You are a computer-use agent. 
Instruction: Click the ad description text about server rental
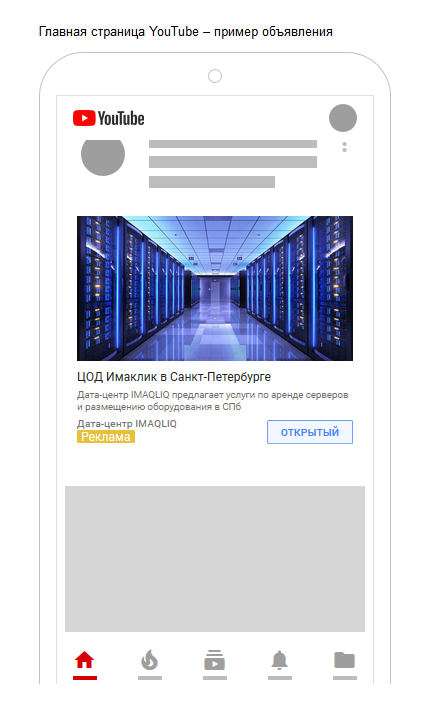(213, 401)
